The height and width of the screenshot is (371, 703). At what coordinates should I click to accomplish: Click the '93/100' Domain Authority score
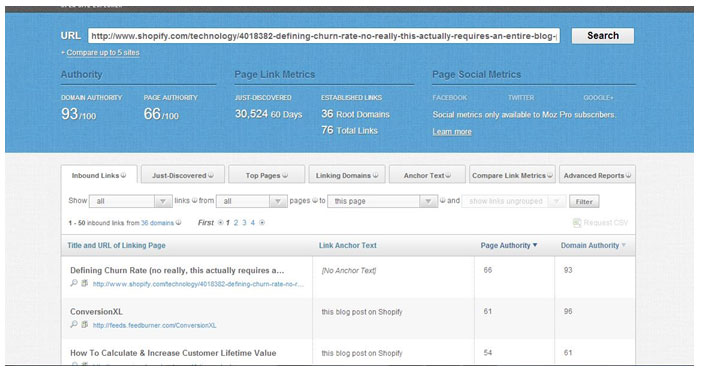(78, 114)
